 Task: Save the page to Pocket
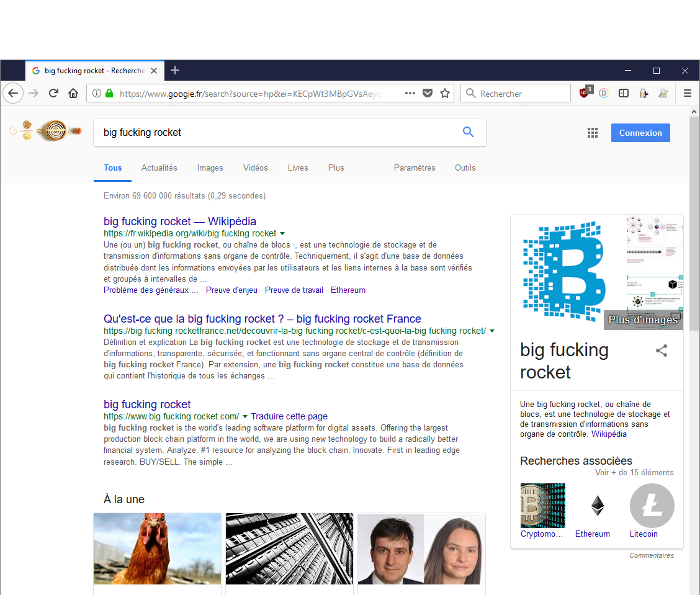coord(428,93)
